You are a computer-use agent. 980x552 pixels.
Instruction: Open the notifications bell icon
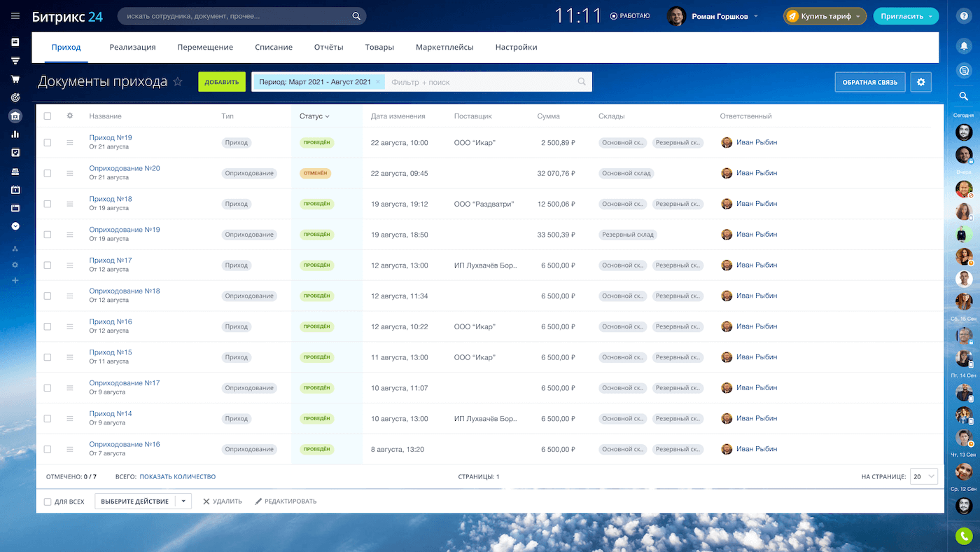964,45
